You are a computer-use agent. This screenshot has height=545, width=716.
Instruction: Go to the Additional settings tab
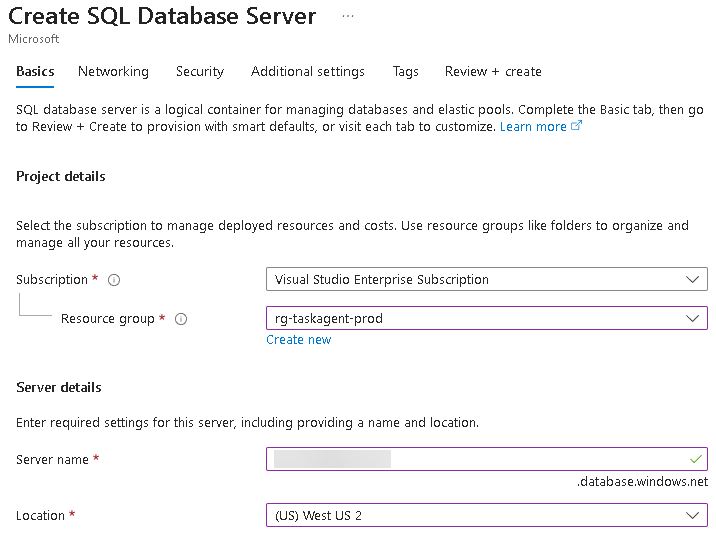click(308, 72)
